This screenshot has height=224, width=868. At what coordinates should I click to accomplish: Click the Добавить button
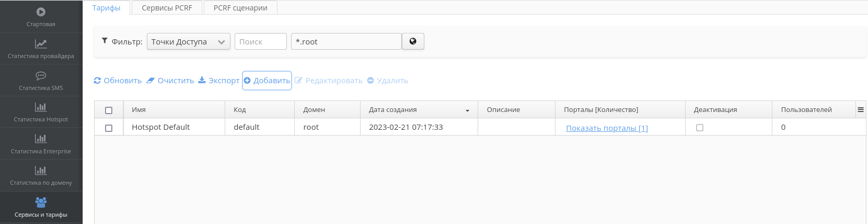(x=267, y=81)
